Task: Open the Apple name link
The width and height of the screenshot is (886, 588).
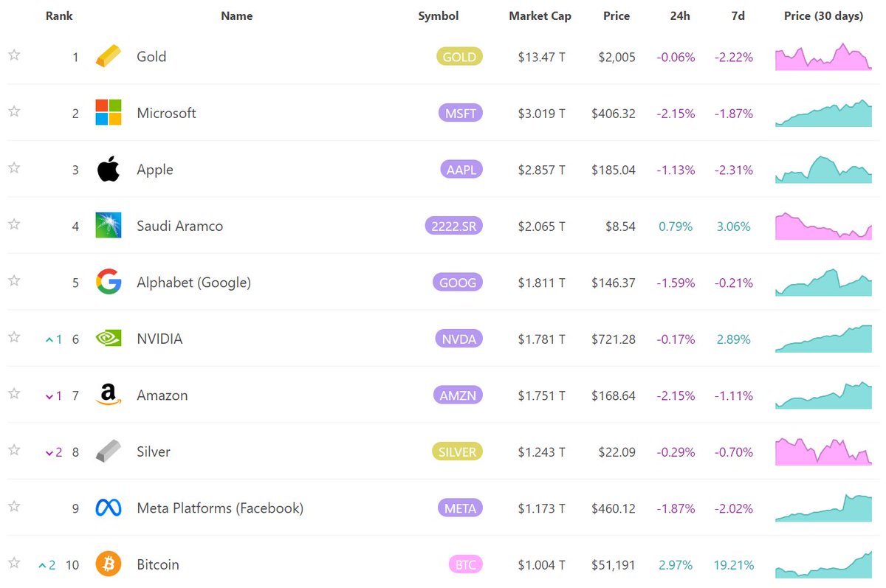Action: point(155,170)
